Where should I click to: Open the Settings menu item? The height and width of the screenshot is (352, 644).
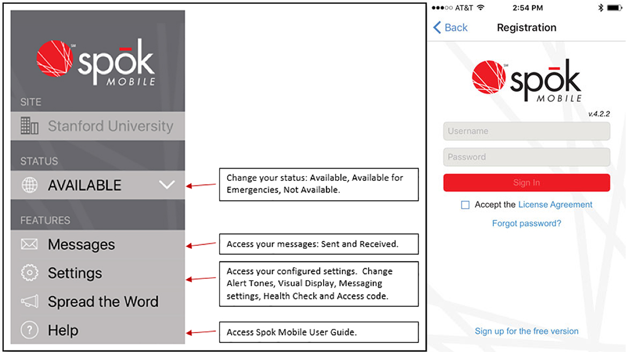click(98, 273)
